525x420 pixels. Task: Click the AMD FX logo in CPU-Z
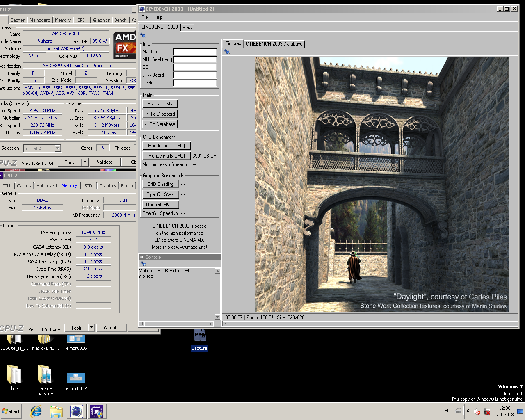[x=125, y=45]
